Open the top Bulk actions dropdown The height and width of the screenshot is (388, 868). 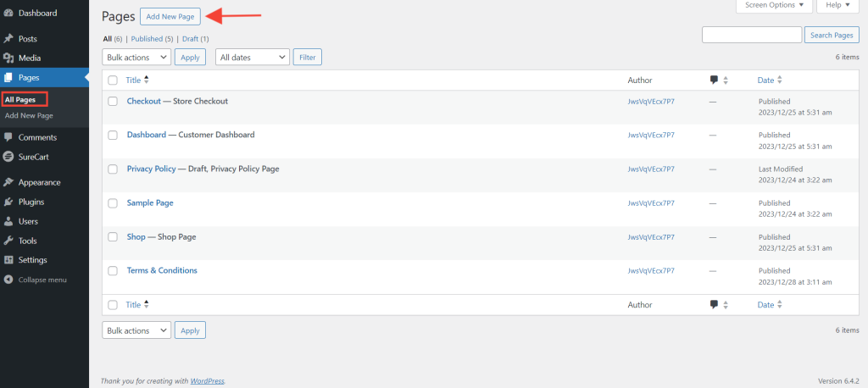pyautogui.click(x=136, y=57)
